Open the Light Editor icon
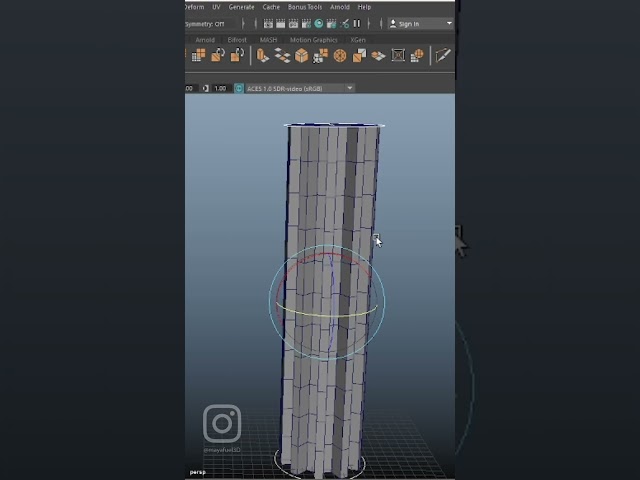 (x=344, y=24)
